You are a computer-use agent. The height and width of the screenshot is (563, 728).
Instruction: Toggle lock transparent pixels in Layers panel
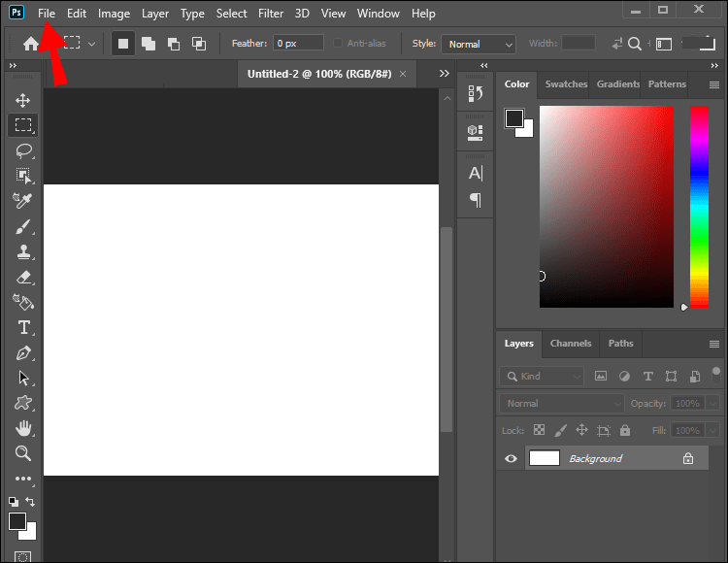point(539,430)
